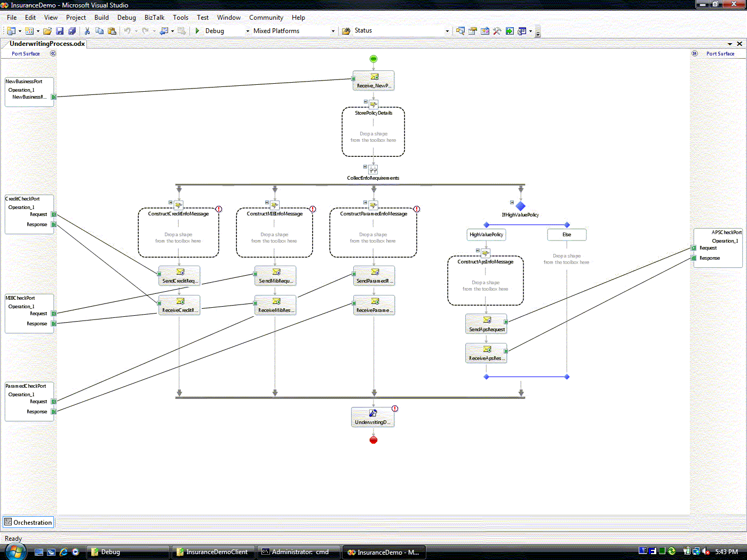Collapse the CollectInfoRequirements parallel shape
Image resolution: width=747 pixels, height=560 pixels.
click(365, 167)
